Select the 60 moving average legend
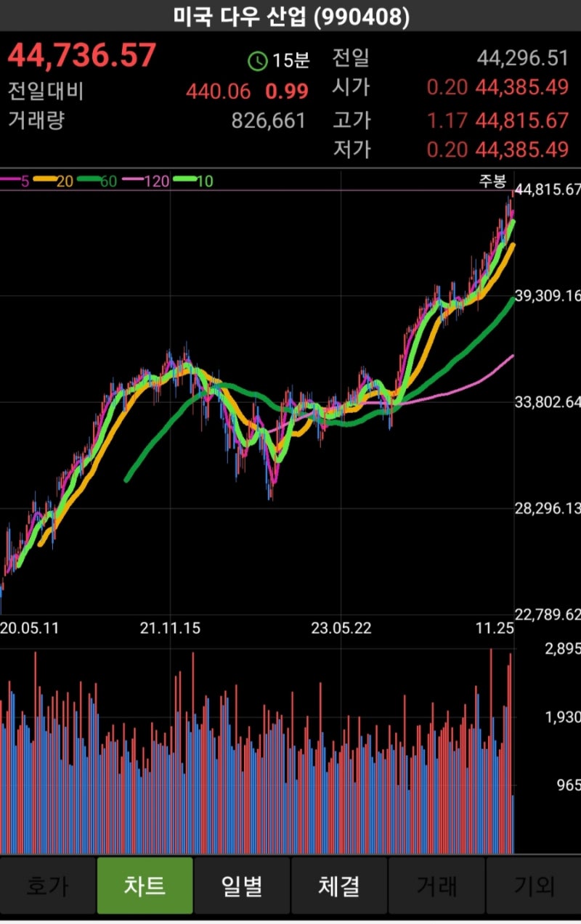Image resolution: width=581 pixels, height=924 pixels. 97,181
